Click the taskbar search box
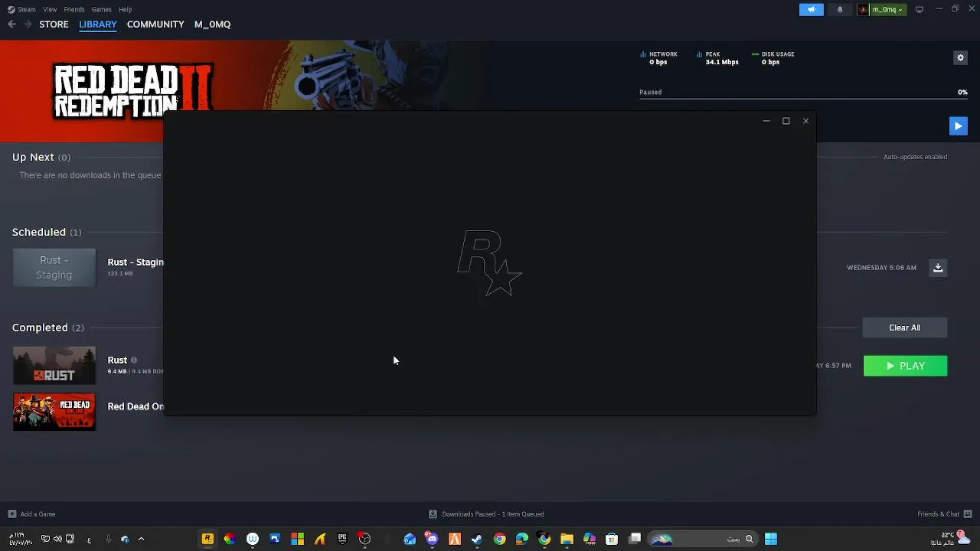Viewport: 980px width, 551px height. click(x=703, y=539)
